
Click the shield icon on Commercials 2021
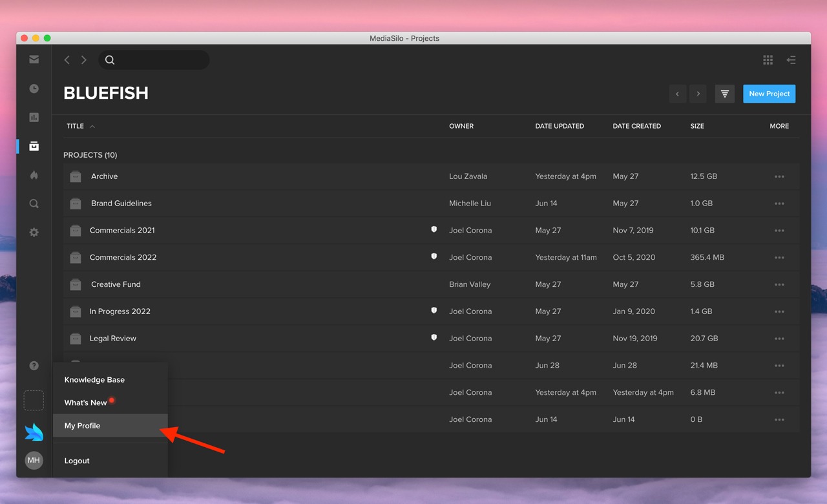(x=434, y=229)
